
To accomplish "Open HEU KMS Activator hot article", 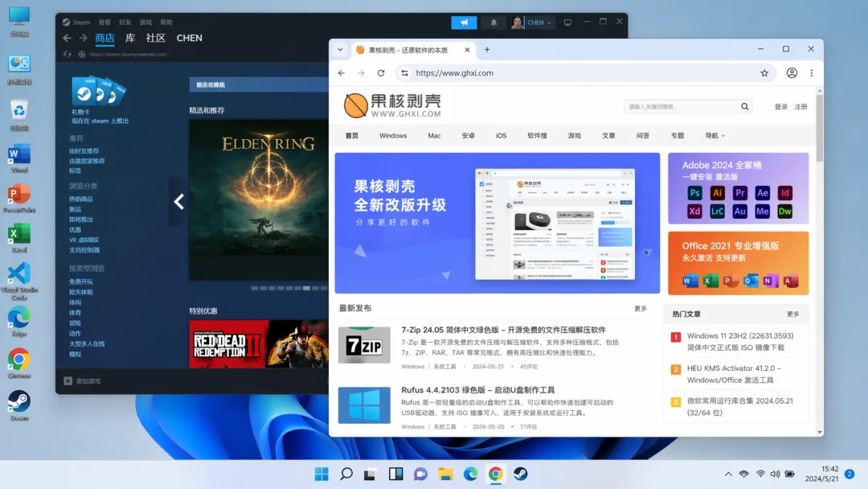I will pos(734,374).
